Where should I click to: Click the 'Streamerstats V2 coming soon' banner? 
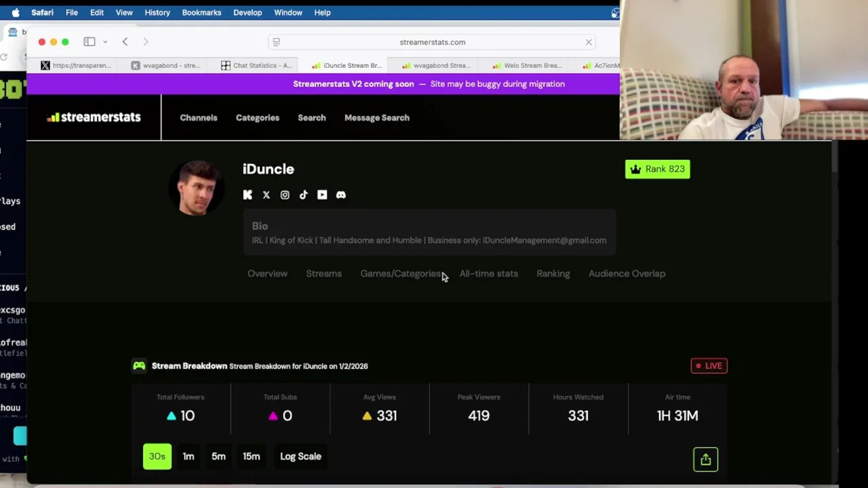[x=429, y=84]
